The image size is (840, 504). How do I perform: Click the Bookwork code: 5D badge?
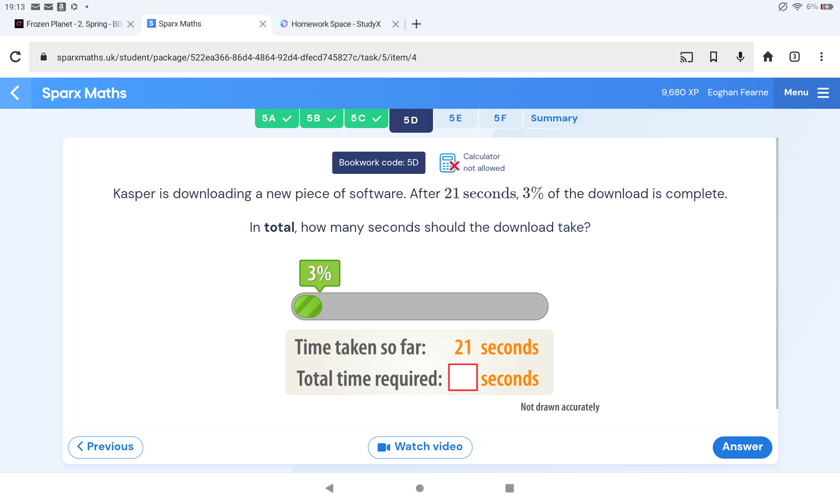click(x=379, y=163)
